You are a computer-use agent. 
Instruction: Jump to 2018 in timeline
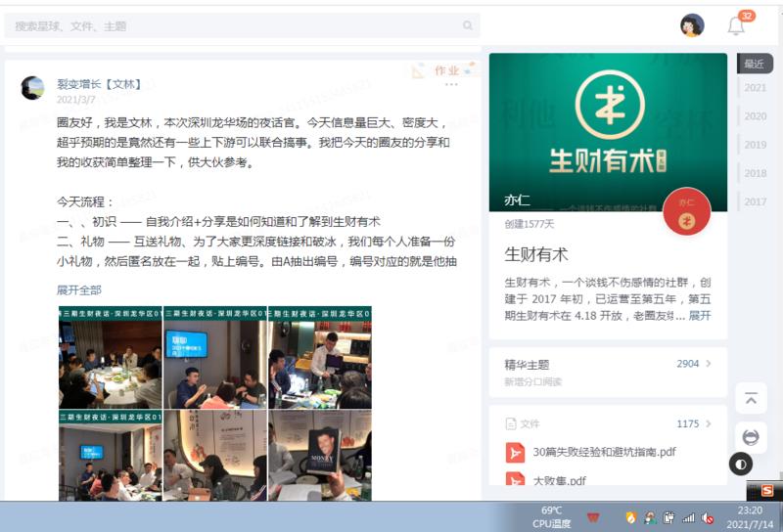[755, 173]
